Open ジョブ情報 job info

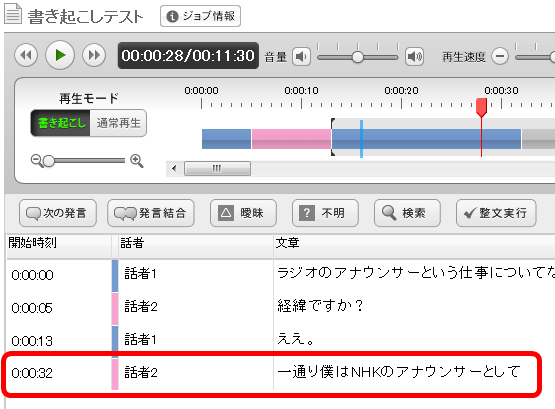[200, 16]
